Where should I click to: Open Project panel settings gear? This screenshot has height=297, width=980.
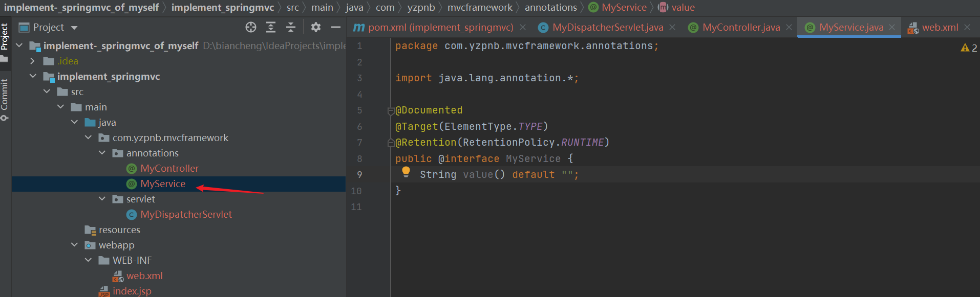[x=316, y=27]
